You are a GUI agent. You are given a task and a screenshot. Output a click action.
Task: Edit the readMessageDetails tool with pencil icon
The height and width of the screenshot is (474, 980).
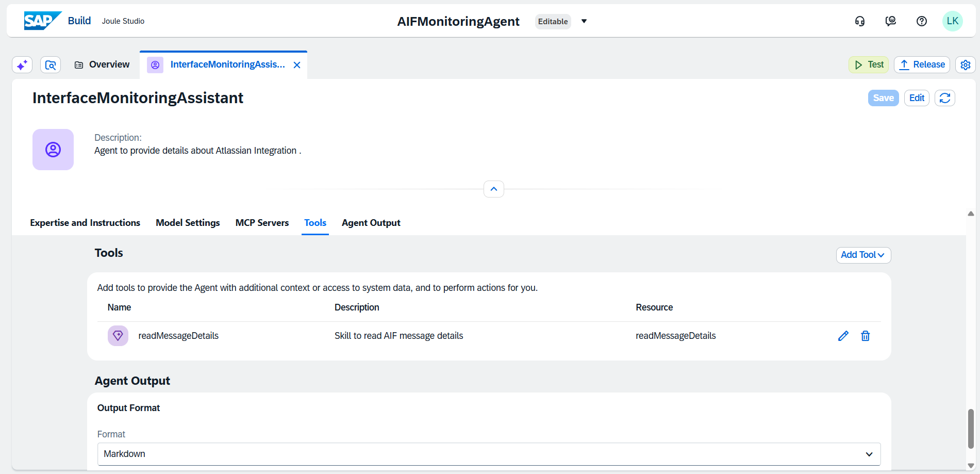pos(843,336)
